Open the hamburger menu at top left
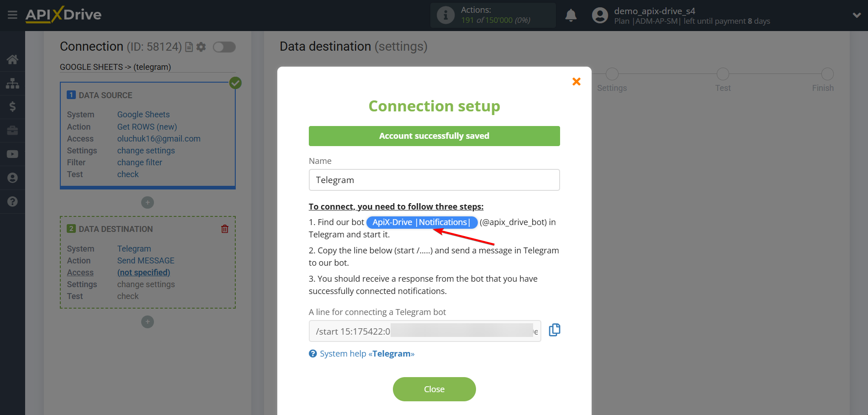This screenshot has width=868, height=415. 12,15
